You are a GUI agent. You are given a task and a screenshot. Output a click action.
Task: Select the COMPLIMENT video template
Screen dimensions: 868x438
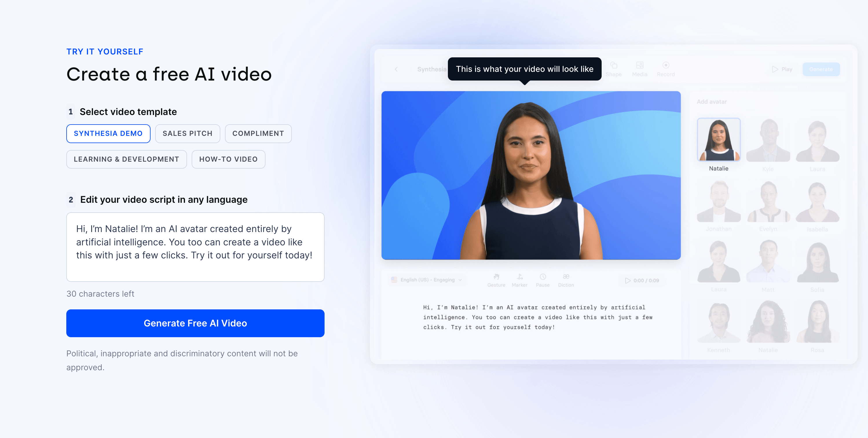coord(258,133)
